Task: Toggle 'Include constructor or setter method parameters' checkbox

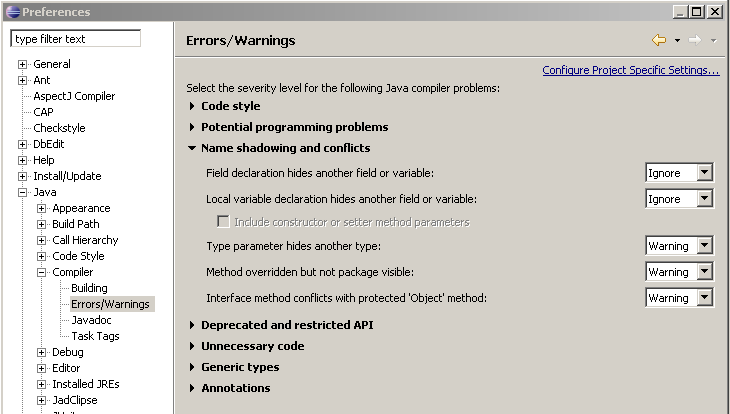Action: tap(224, 221)
